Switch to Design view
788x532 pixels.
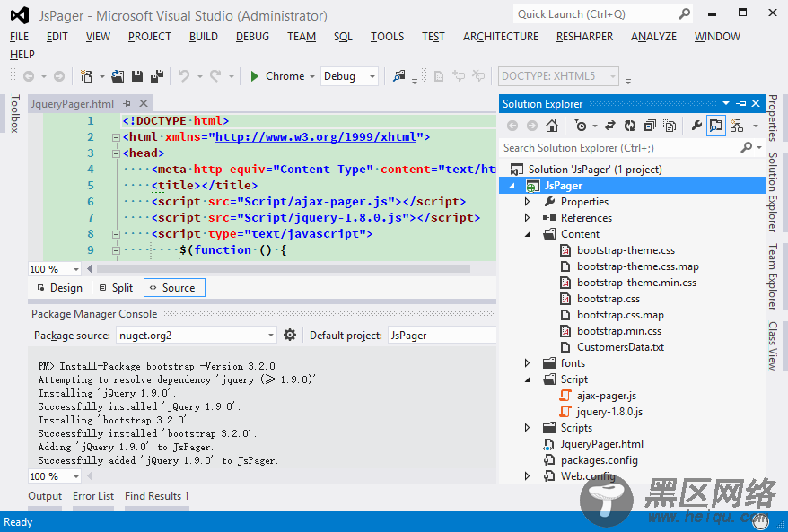click(x=60, y=288)
